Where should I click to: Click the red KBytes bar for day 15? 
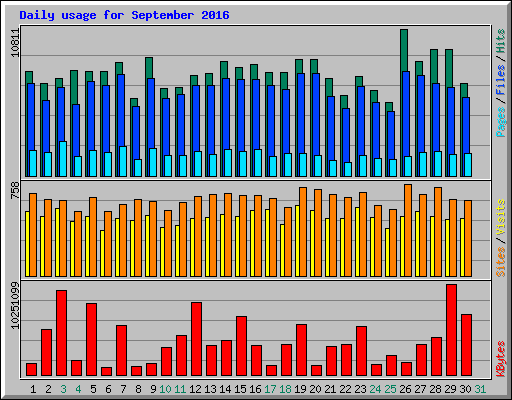(x=241, y=346)
